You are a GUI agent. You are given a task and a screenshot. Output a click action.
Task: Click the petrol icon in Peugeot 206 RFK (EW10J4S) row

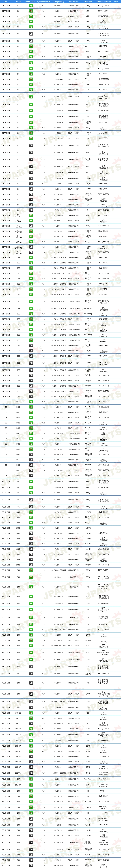point(31,659)
